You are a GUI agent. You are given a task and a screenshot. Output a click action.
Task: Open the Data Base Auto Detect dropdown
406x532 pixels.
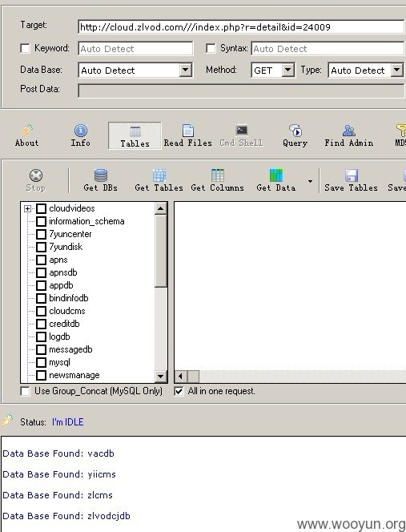(185, 71)
